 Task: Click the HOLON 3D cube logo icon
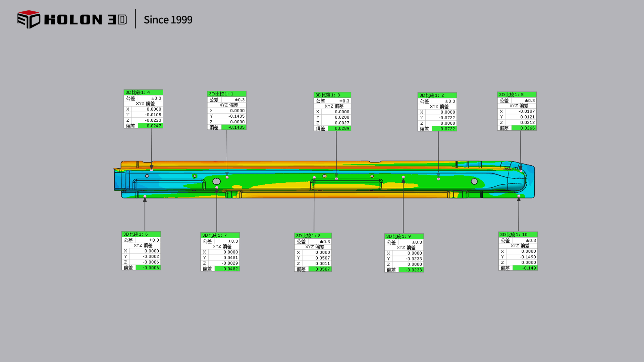coord(29,19)
